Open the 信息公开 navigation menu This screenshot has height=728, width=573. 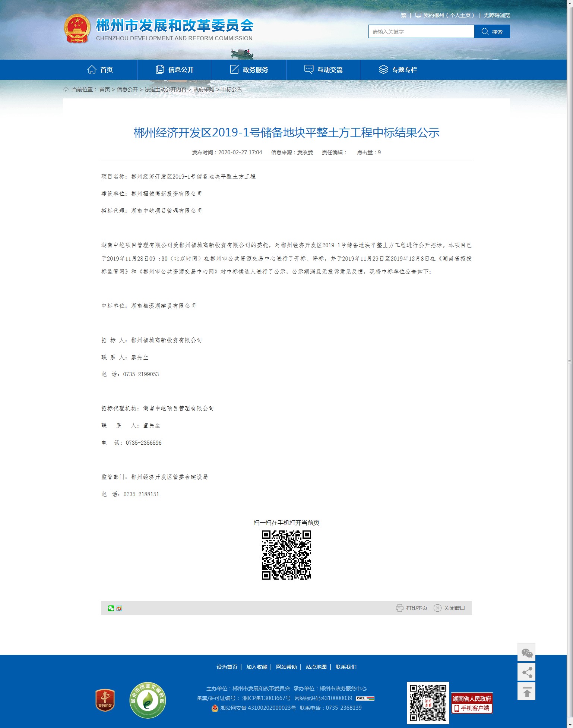(175, 69)
